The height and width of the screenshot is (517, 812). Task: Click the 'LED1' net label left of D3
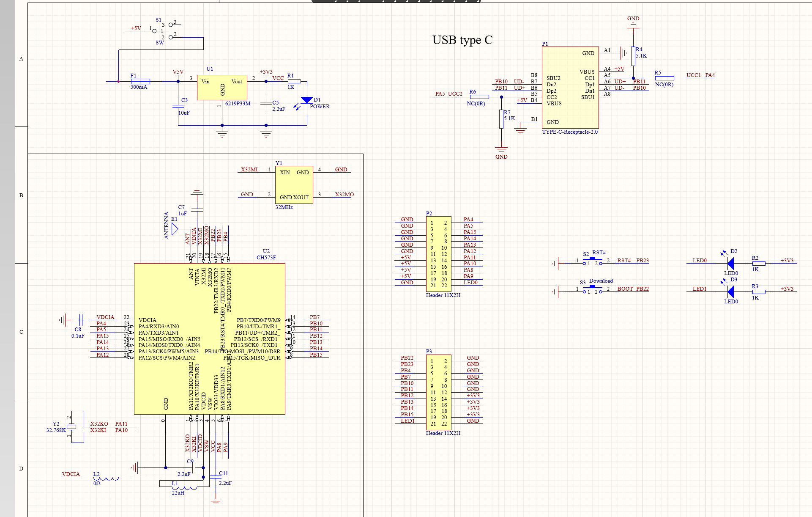(x=700, y=289)
